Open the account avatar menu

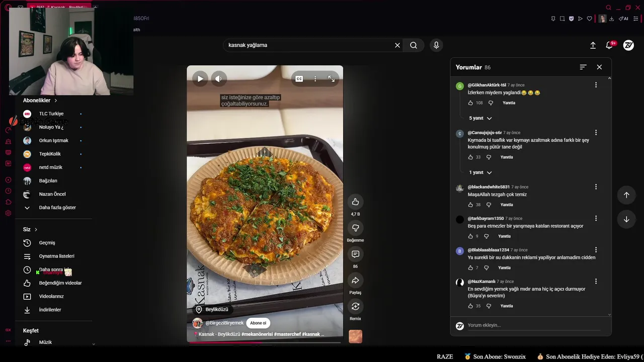click(628, 45)
